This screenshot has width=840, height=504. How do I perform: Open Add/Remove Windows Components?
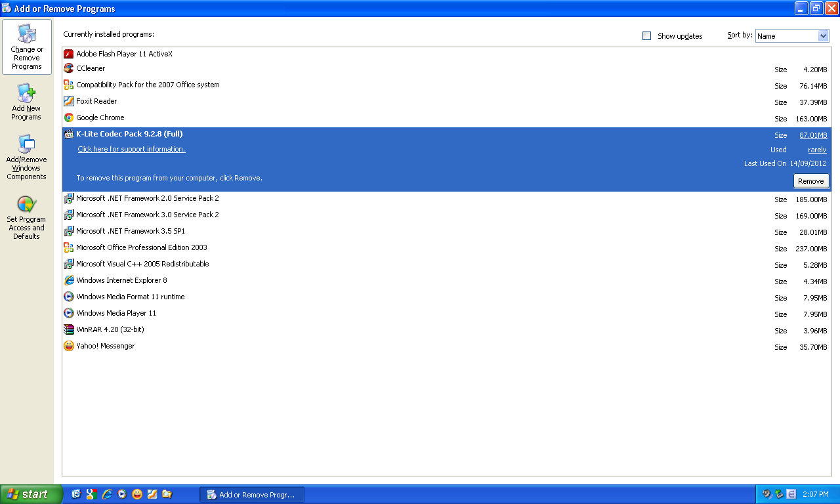[x=27, y=157]
